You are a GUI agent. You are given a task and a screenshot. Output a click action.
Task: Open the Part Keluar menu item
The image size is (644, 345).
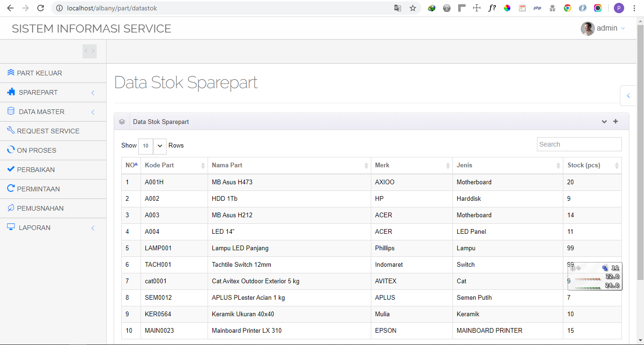40,73
